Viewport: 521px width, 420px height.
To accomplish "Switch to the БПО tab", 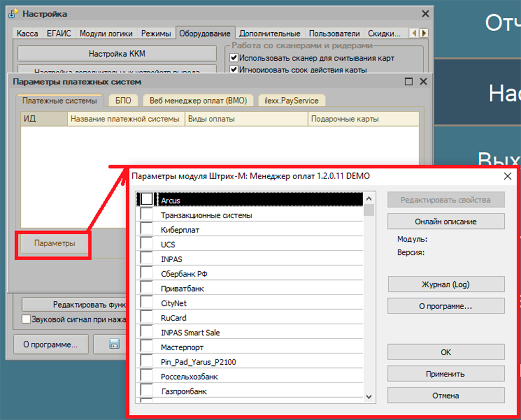I will point(123,100).
